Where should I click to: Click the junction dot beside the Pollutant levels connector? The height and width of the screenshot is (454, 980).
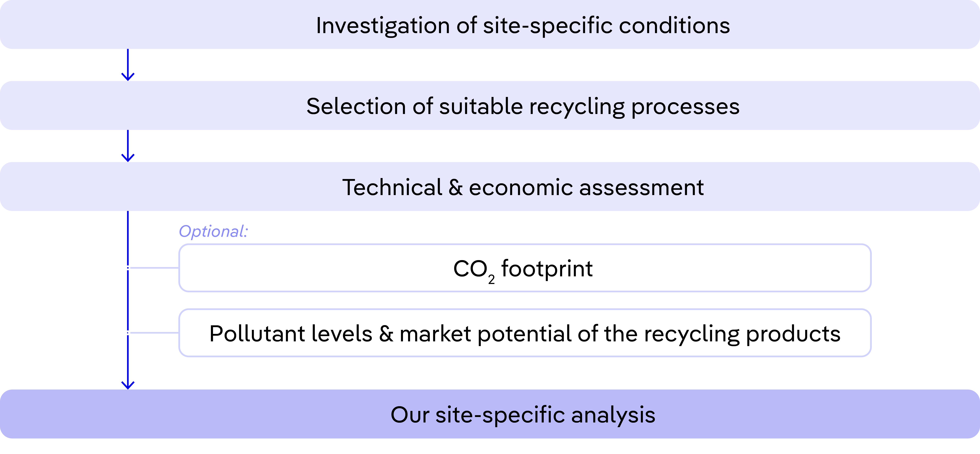(128, 333)
